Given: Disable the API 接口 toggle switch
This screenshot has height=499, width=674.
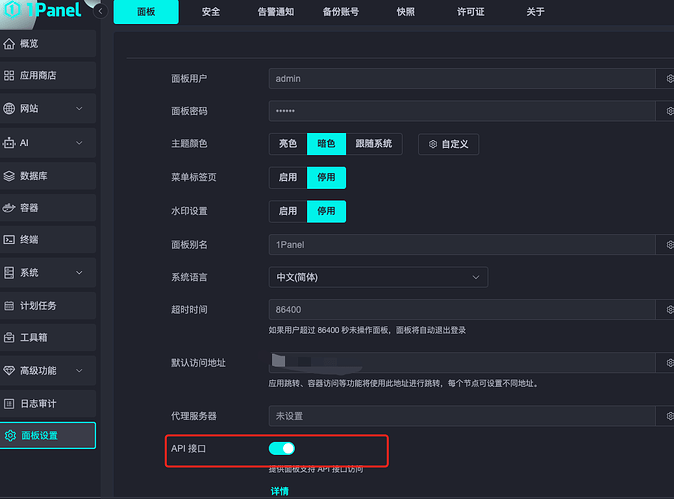Looking at the screenshot, I should coord(282,449).
